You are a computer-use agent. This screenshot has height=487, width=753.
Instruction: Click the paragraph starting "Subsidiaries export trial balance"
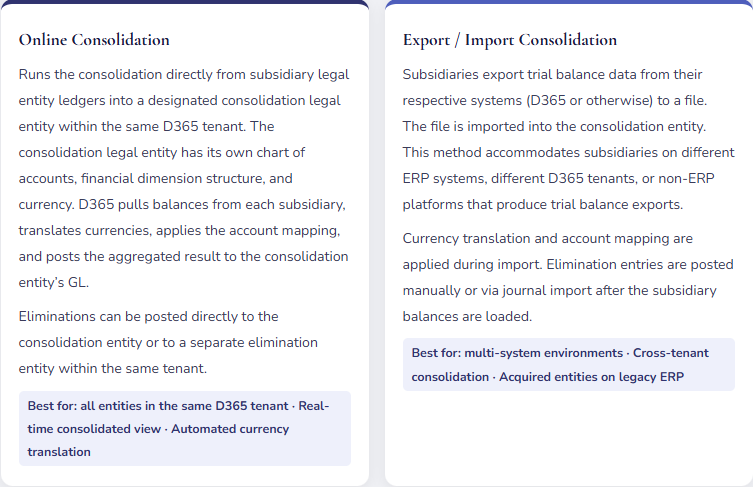[568, 139]
